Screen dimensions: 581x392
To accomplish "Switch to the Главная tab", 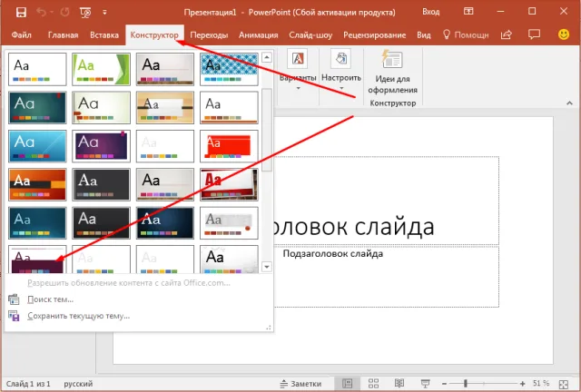I will 63,34.
